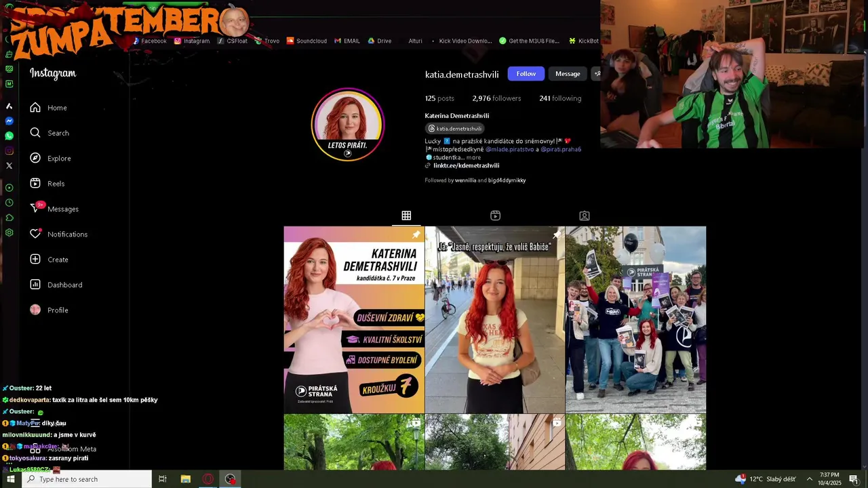Open the Explore compass icon
Viewport: 868px width, 488px height.
click(x=35, y=158)
